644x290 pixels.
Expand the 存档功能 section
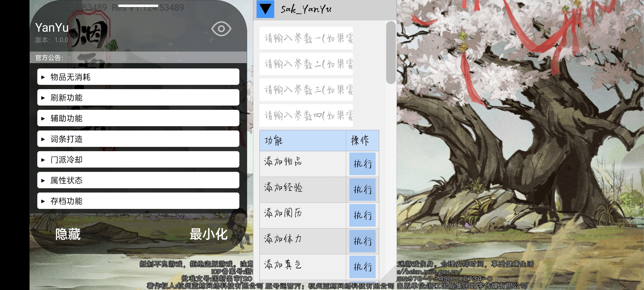(x=138, y=201)
